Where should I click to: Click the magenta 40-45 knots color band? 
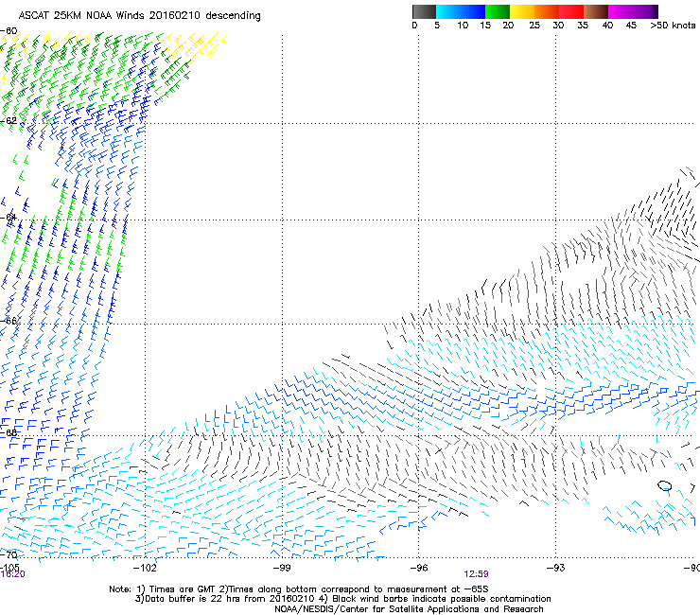[x=621, y=11]
